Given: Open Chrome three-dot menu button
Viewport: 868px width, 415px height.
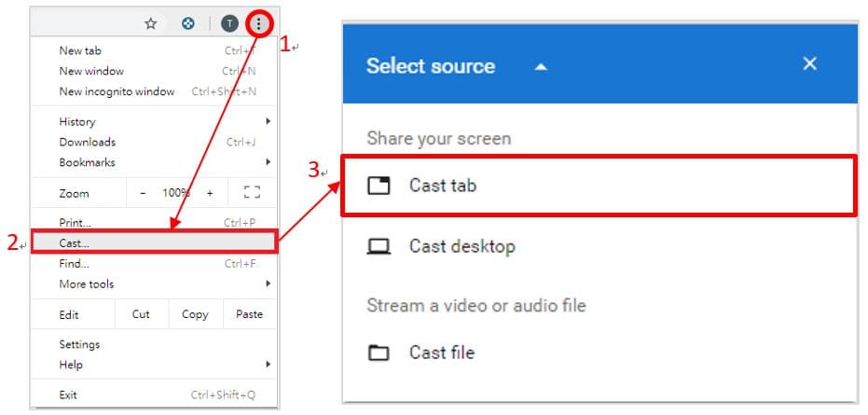Looking at the screenshot, I should (258, 23).
